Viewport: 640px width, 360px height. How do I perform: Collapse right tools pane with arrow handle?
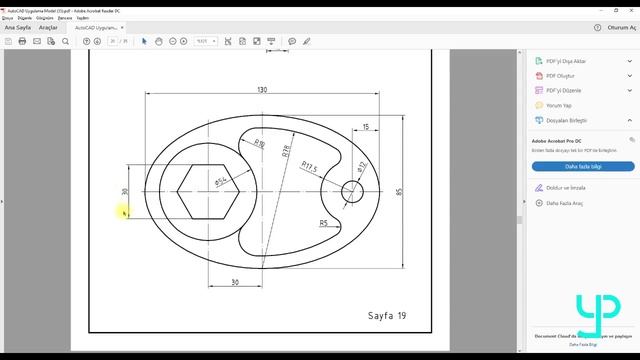click(x=524, y=202)
